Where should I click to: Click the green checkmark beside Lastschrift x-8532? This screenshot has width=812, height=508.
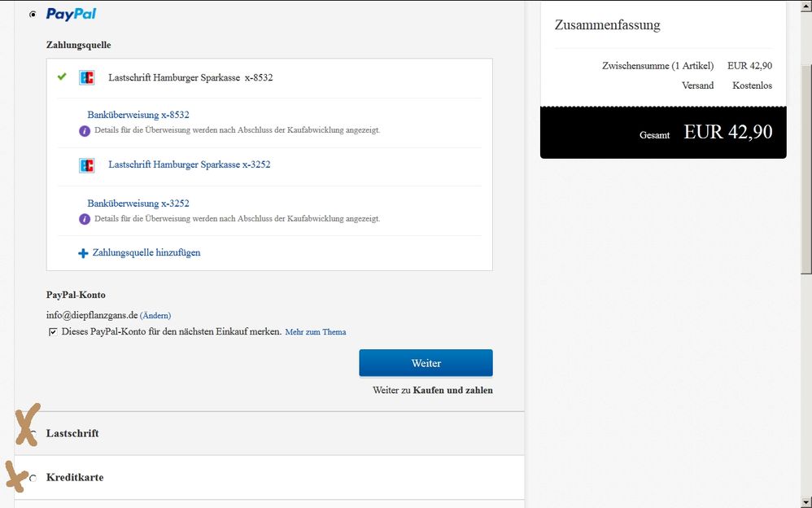click(62, 77)
